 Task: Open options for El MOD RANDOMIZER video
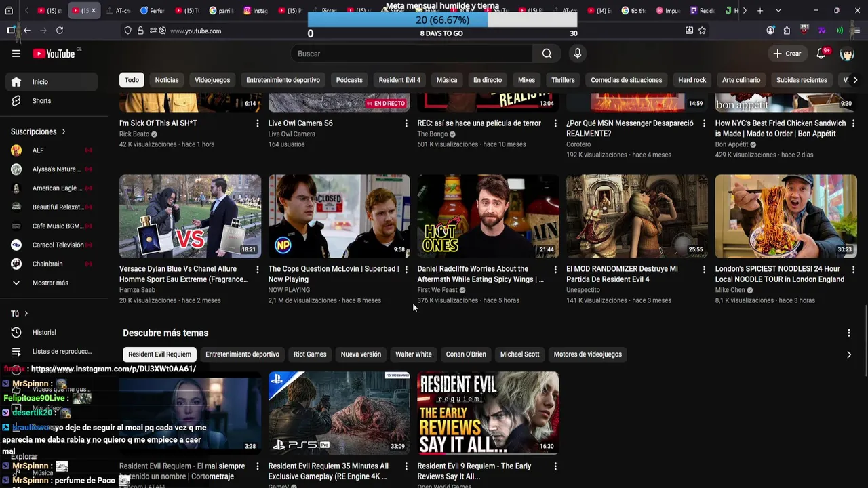pos(704,269)
